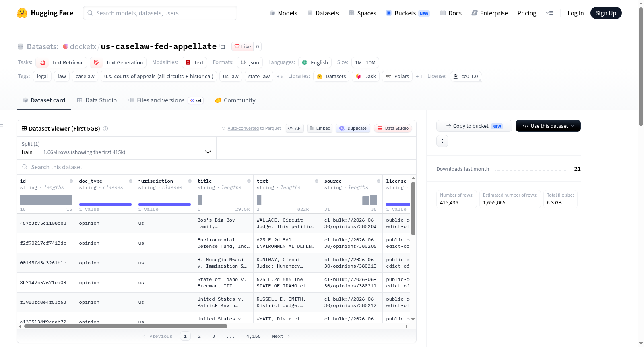Open the Spaces nav item
The image size is (644, 347).
(363, 13)
